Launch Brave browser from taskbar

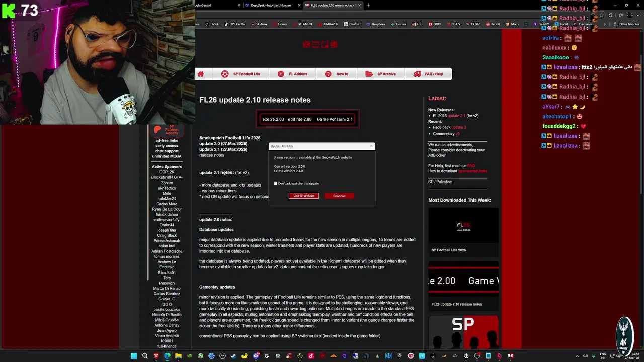pos(156,356)
